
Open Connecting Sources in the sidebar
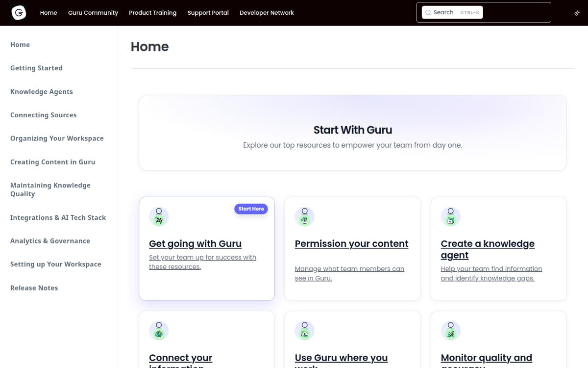[44, 115]
